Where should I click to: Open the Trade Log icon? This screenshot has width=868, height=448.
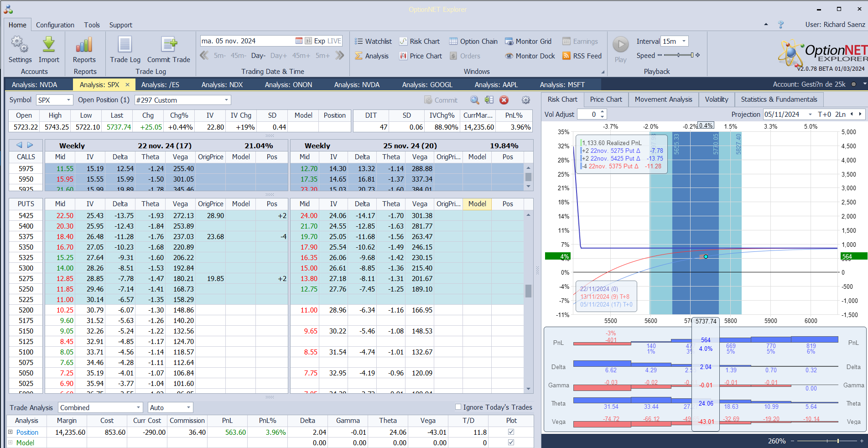125,45
